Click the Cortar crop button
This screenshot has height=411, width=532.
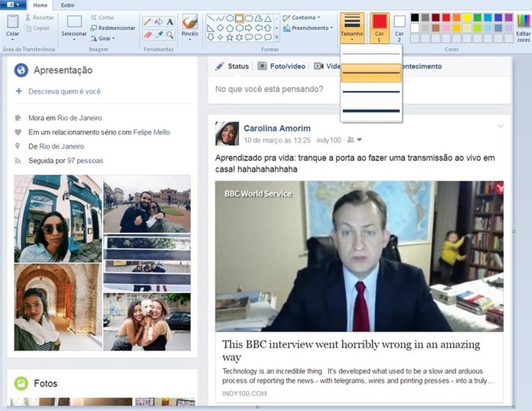tap(102, 18)
